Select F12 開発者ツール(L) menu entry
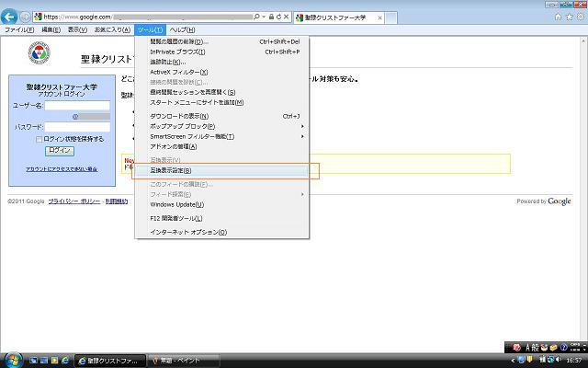The height and width of the screenshot is (368, 588). 222,218
